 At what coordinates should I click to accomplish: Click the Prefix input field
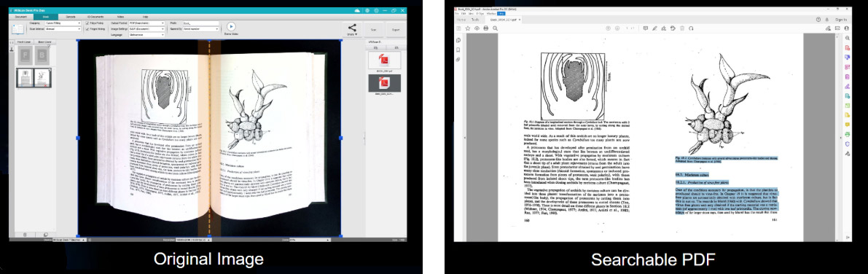click(200, 23)
